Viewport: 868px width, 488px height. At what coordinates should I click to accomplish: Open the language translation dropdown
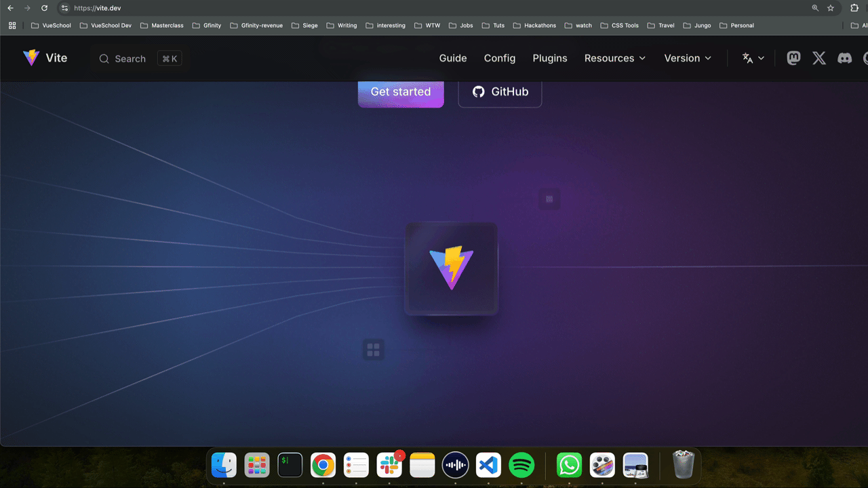(x=753, y=58)
